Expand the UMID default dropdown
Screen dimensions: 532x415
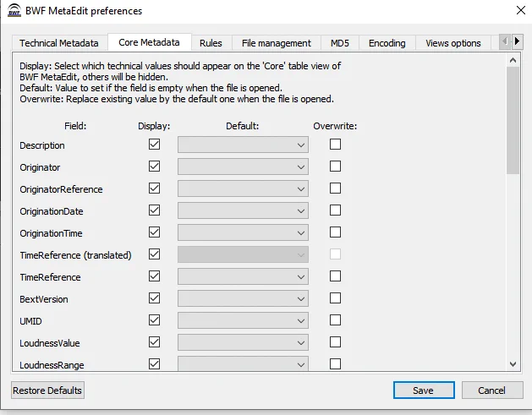click(x=243, y=320)
